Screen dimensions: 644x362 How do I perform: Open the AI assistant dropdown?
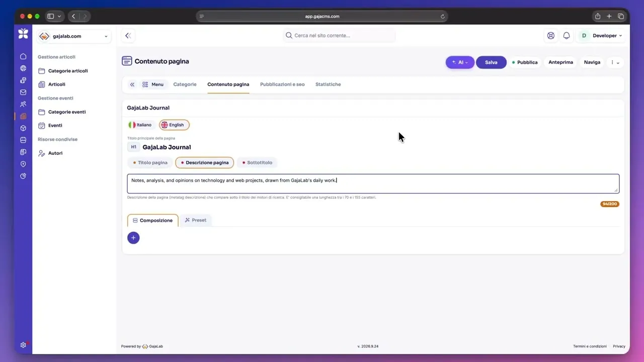460,62
